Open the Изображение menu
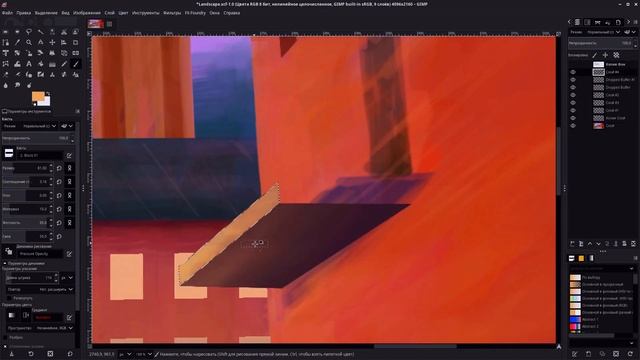 (x=87, y=13)
